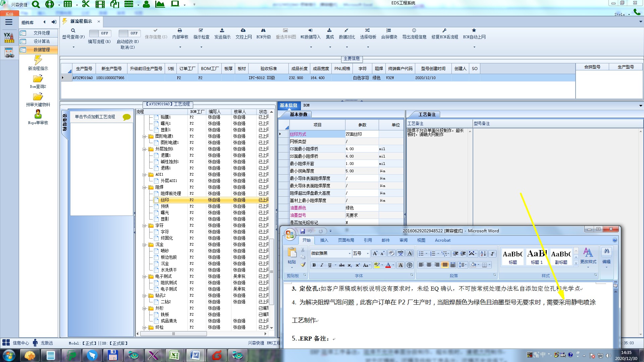Click the 发送指示 upload icon
Screen dimensions: 644x362
tap(222, 31)
